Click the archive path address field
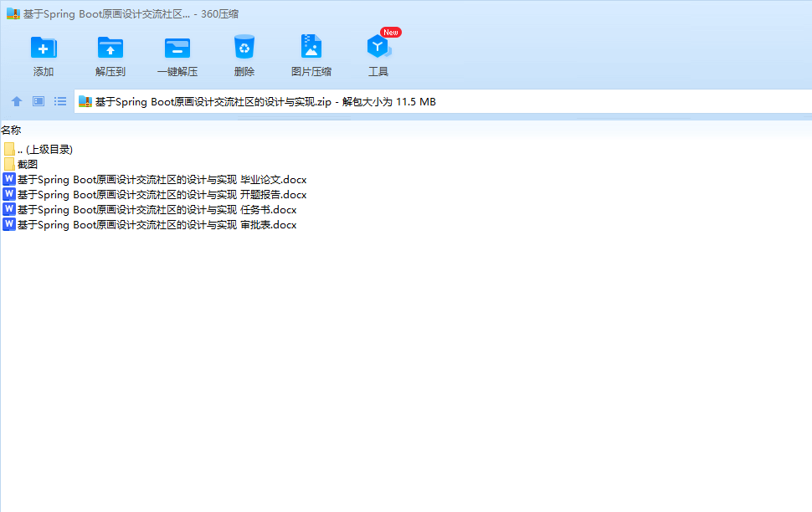 [x=443, y=101]
